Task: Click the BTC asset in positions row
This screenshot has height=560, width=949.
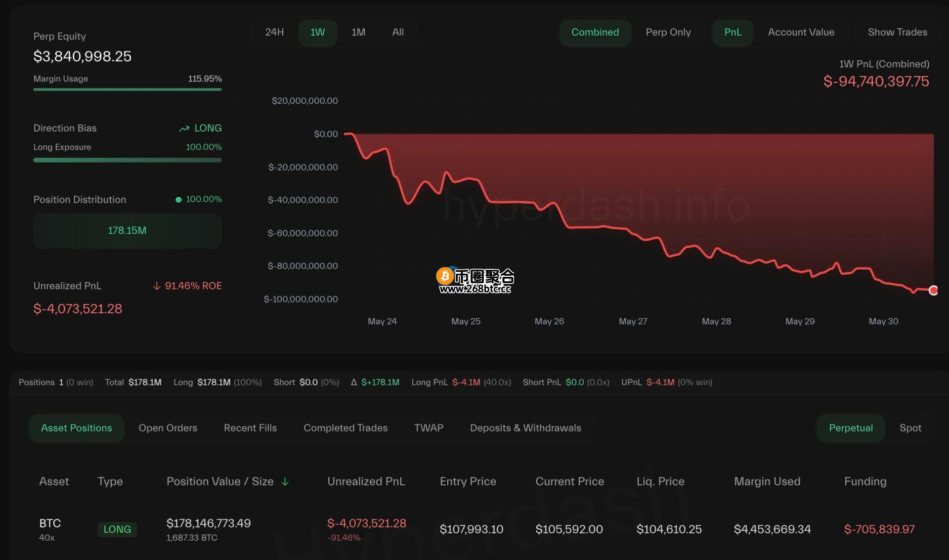Action: 50,523
